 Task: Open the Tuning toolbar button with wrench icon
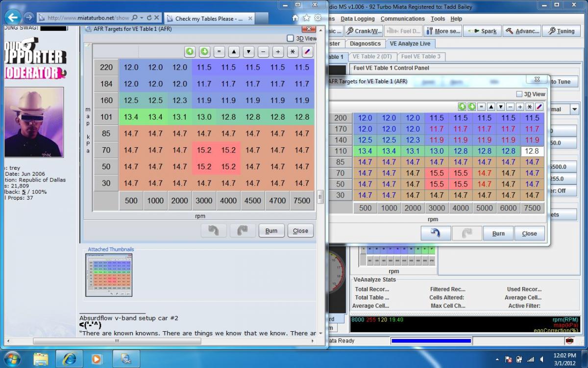(561, 31)
